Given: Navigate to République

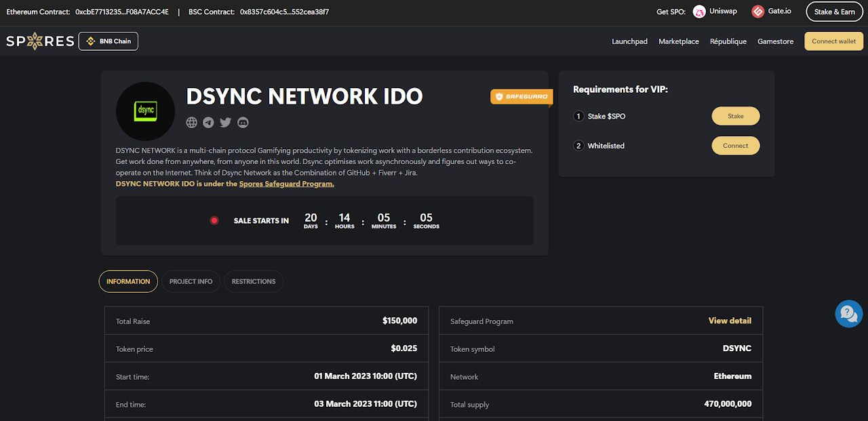Looking at the screenshot, I should [x=728, y=41].
